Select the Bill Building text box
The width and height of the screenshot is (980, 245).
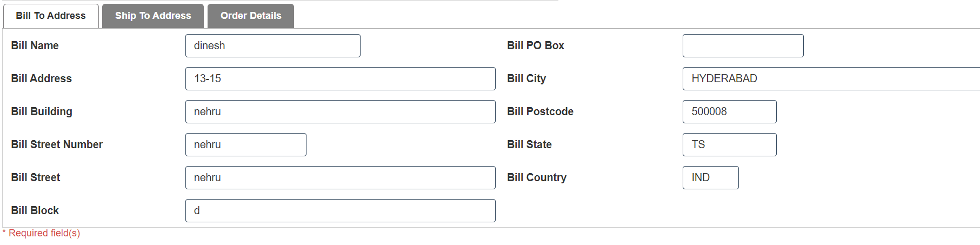[340, 112]
